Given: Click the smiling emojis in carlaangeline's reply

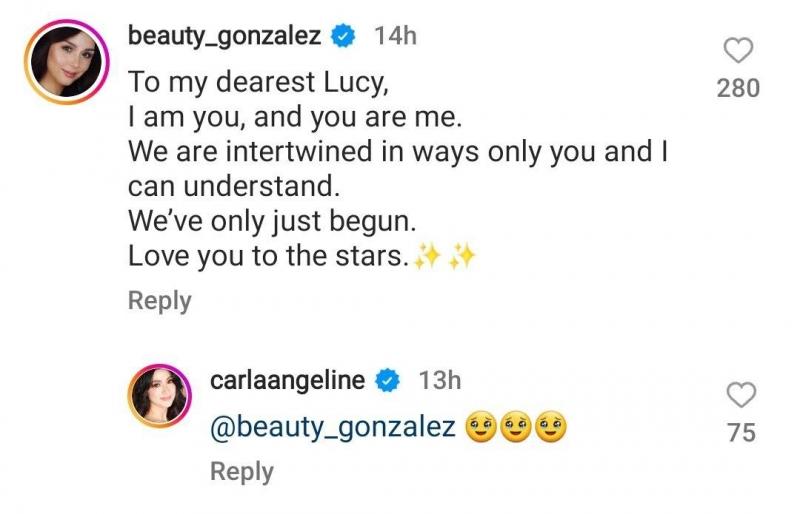Looking at the screenshot, I should 517,428.
